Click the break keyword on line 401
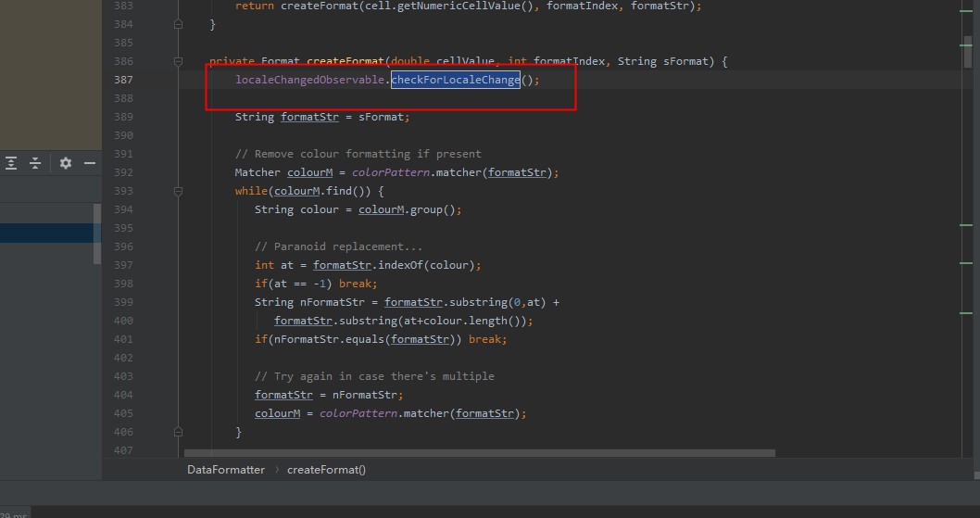The width and height of the screenshot is (980, 518). [485, 339]
